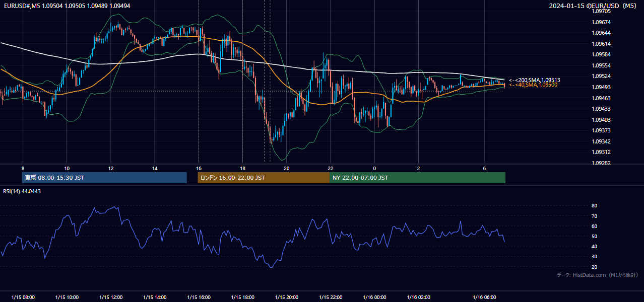Select the NY 22:00-07:00 JST session bar

point(417,178)
